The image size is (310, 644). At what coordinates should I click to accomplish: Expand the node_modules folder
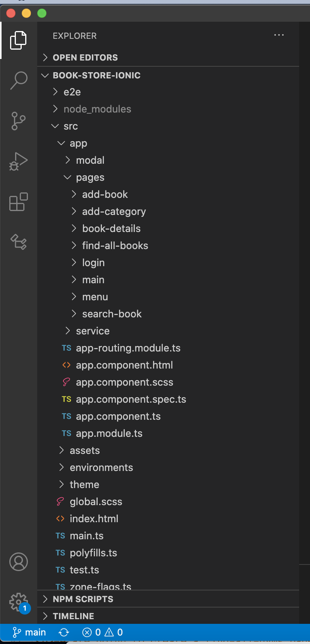(97, 109)
